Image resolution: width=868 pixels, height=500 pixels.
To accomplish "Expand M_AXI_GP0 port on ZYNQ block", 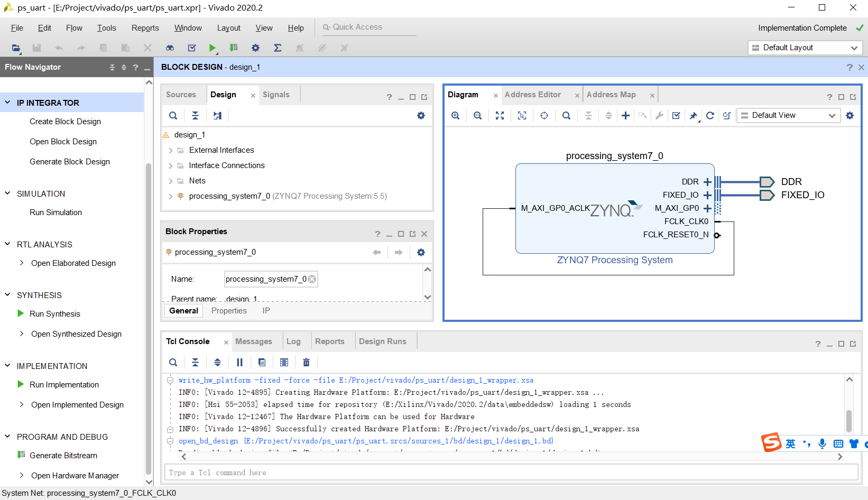I will [707, 208].
